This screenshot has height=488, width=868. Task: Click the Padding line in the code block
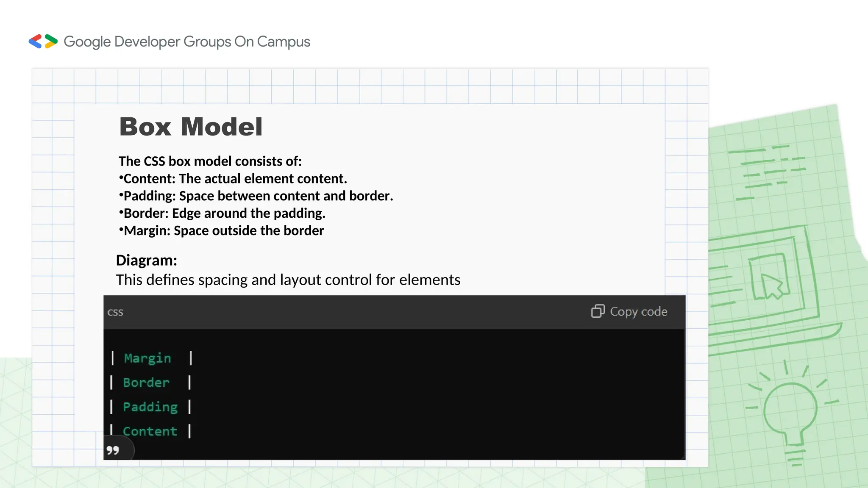tap(150, 407)
